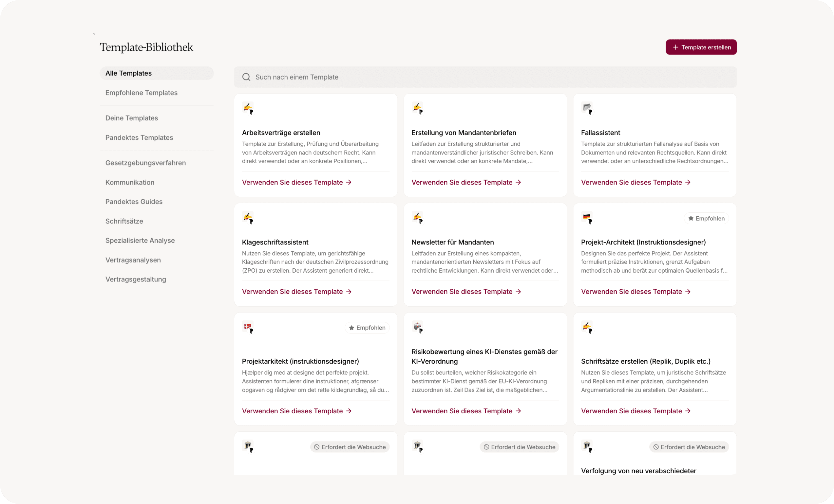Click the magnifier icon in the search bar

pos(246,77)
